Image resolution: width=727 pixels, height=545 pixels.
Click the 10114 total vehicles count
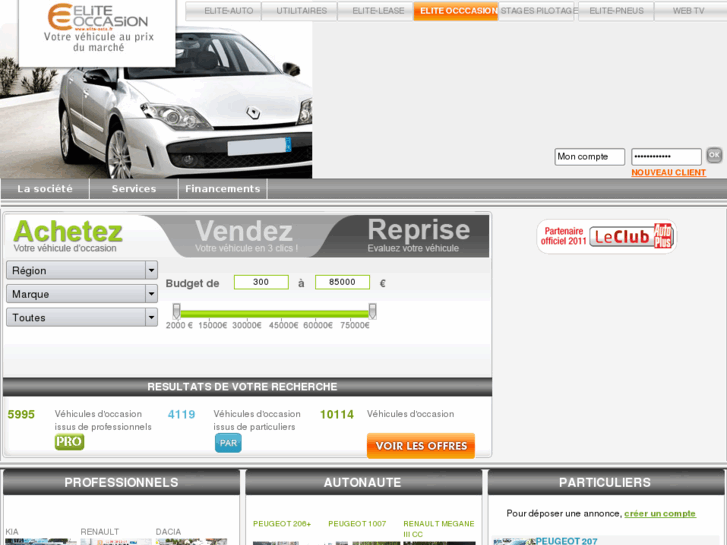[x=337, y=414]
